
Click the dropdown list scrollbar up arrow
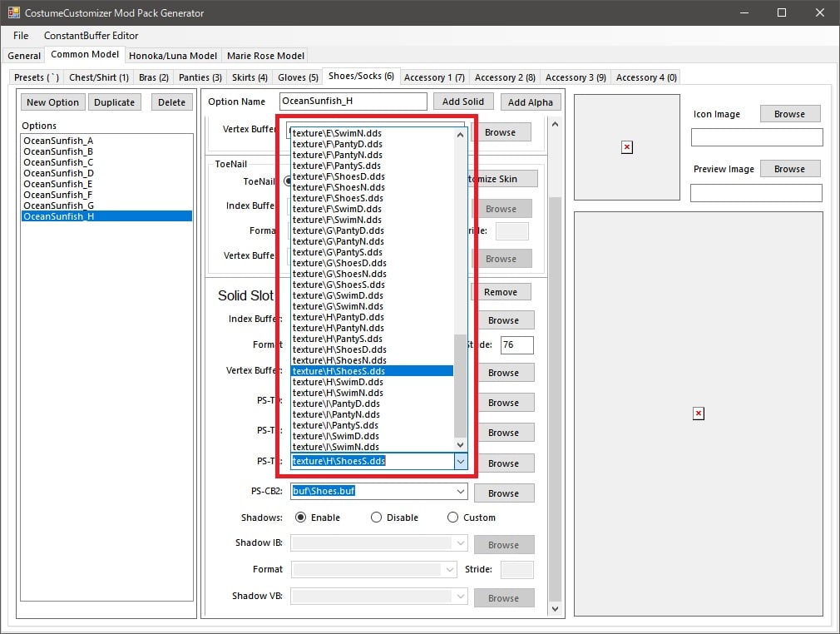click(460, 135)
